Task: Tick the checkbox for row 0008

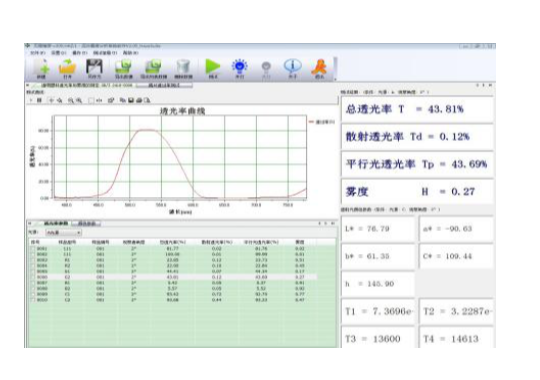Action: [x=33, y=288]
